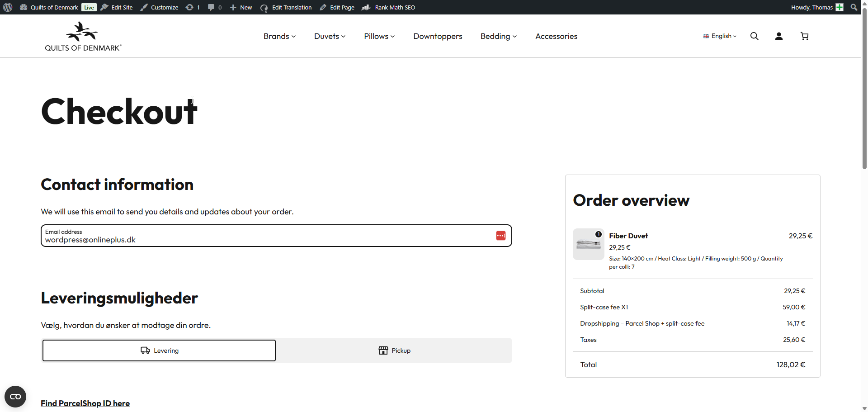Open the Downtoppers menu item
Viewport: 868px width, 412px height.
coord(438,36)
